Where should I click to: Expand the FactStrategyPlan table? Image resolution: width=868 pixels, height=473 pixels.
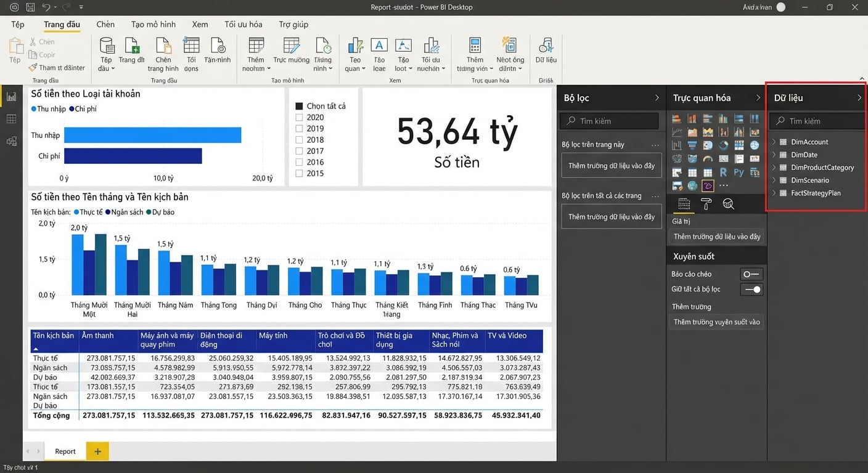point(774,193)
